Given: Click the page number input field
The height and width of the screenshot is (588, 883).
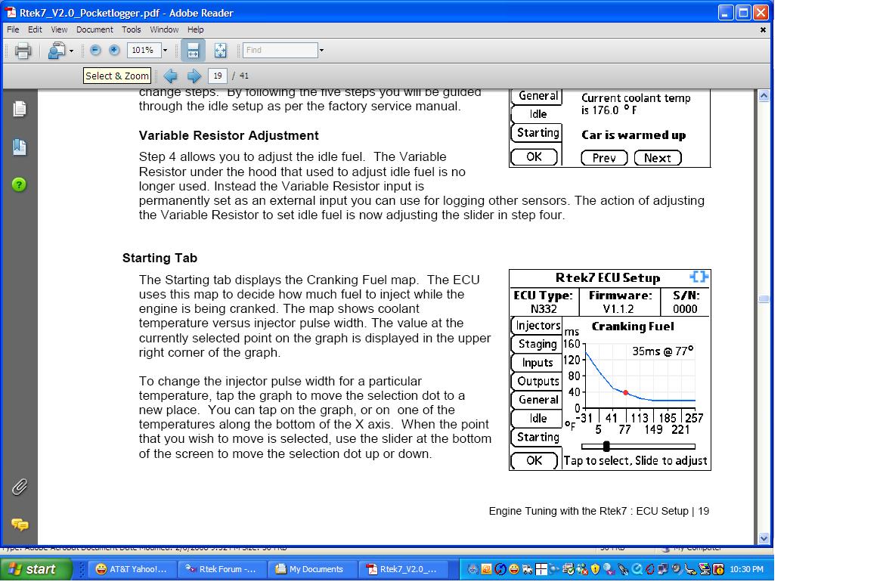Looking at the screenshot, I should pos(218,76).
